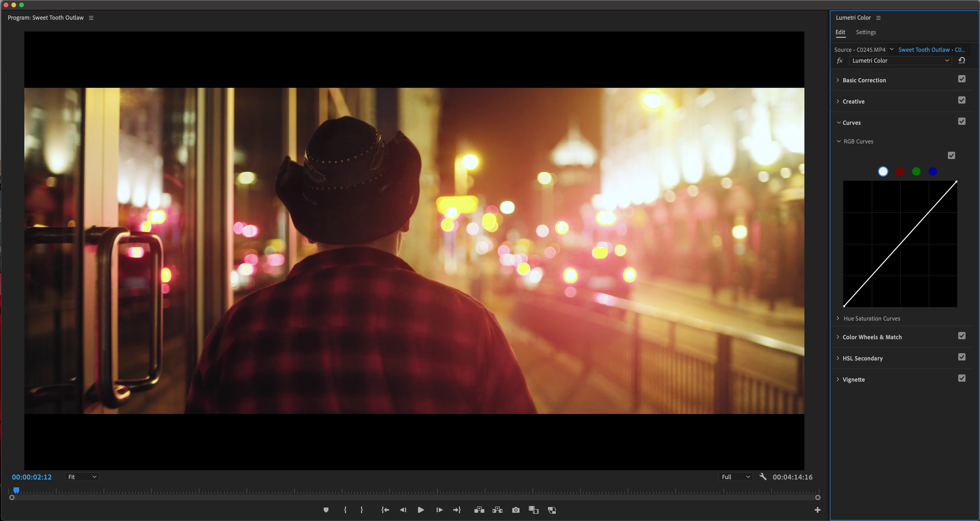The width and height of the screenshot is (980, 521).
Task: Uncheck the RGB Curves enable checkbox
Action: (x=952, y=156)
